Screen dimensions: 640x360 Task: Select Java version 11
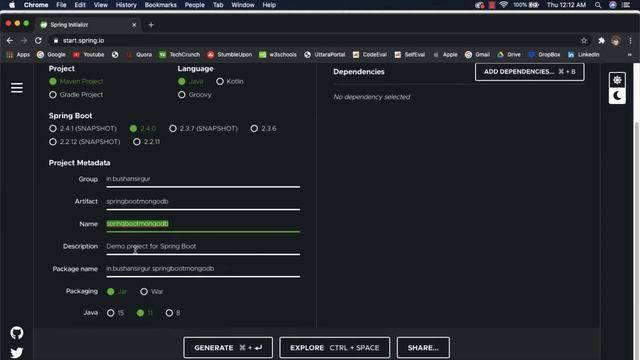(x=145, y=313)
